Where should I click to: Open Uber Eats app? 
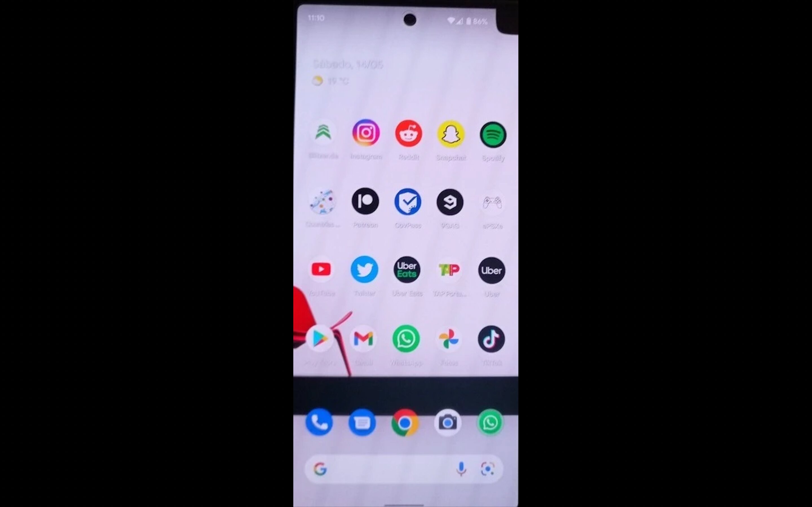pos(407,270)
